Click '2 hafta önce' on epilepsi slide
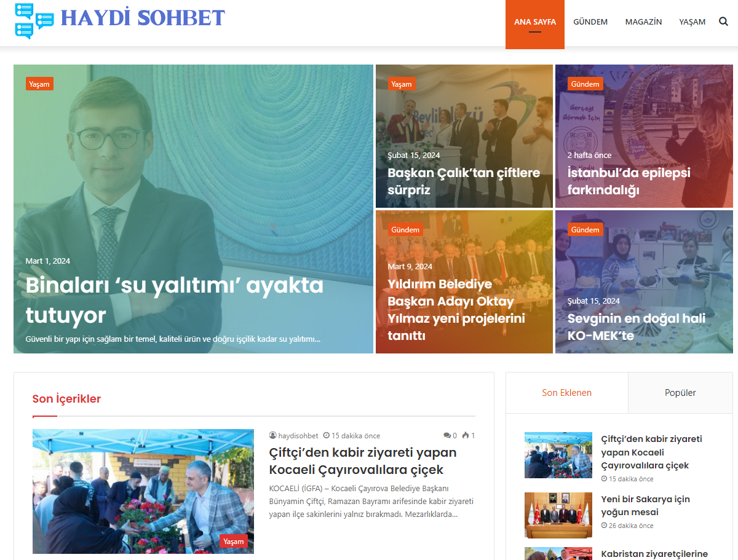This screenshot has height=560, width=738. 590,155
